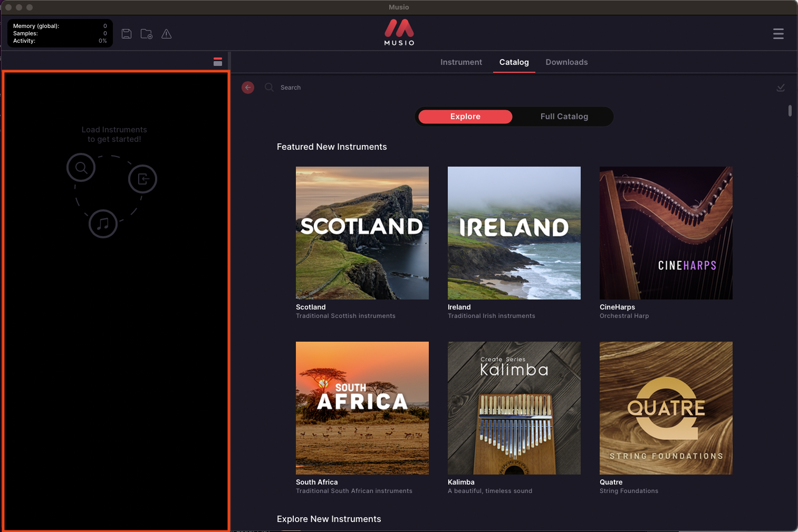The height and width of the screenshot is (532, 798).
Task: Toggle the red rack layout icon
Action: tap(218, 62)
